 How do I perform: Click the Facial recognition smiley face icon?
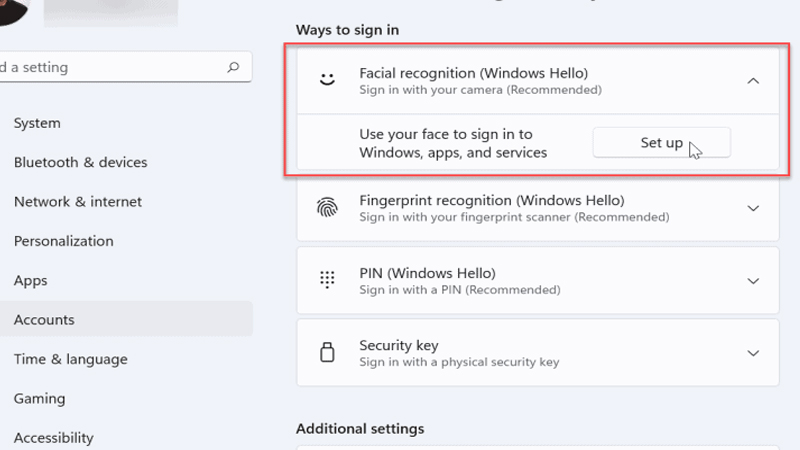click(327, 81)
